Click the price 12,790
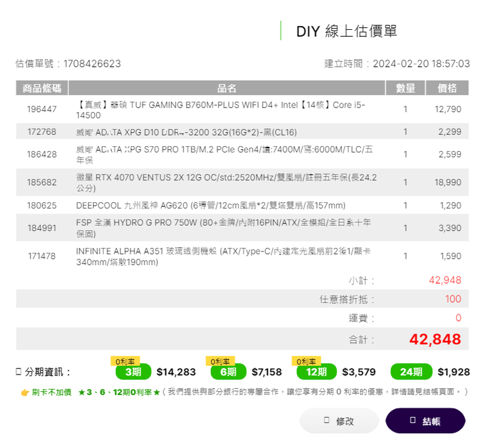The height and width of the screenshot is (448, 485). click(x=448, y=109)
